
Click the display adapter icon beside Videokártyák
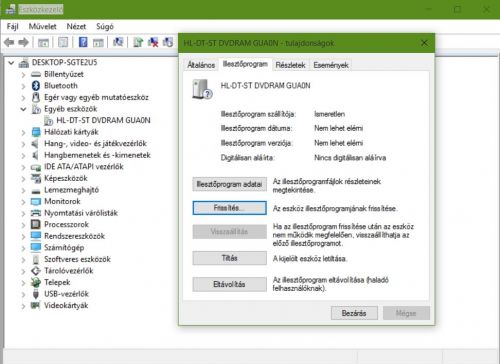pyautogui.click(x=36, y=305)
